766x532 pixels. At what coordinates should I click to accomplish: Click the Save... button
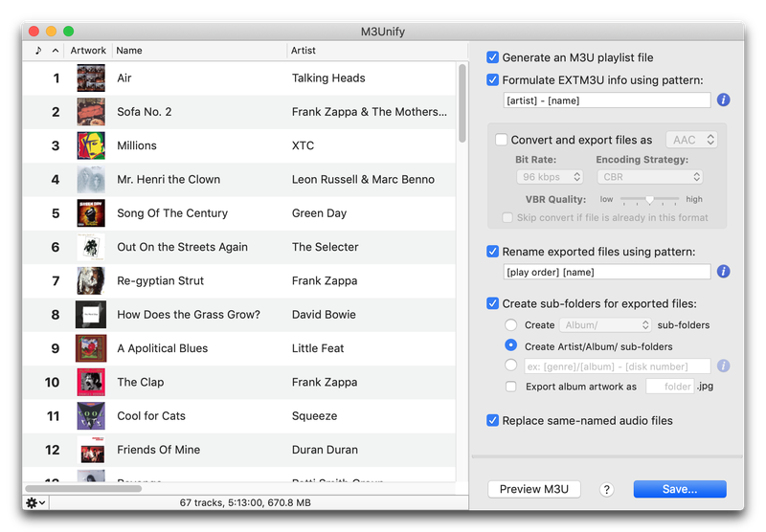click(x=680, y=490)
